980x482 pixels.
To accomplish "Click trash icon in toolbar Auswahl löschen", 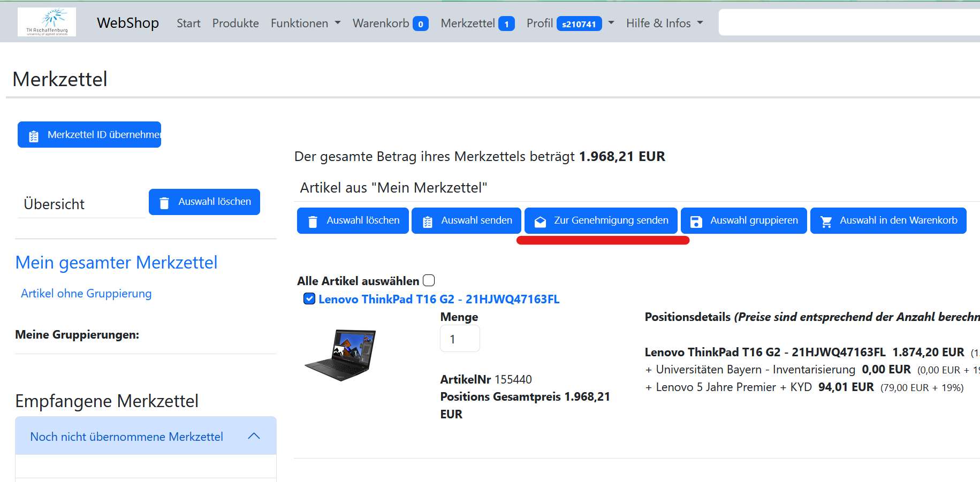I will click(x=313, y=221).
